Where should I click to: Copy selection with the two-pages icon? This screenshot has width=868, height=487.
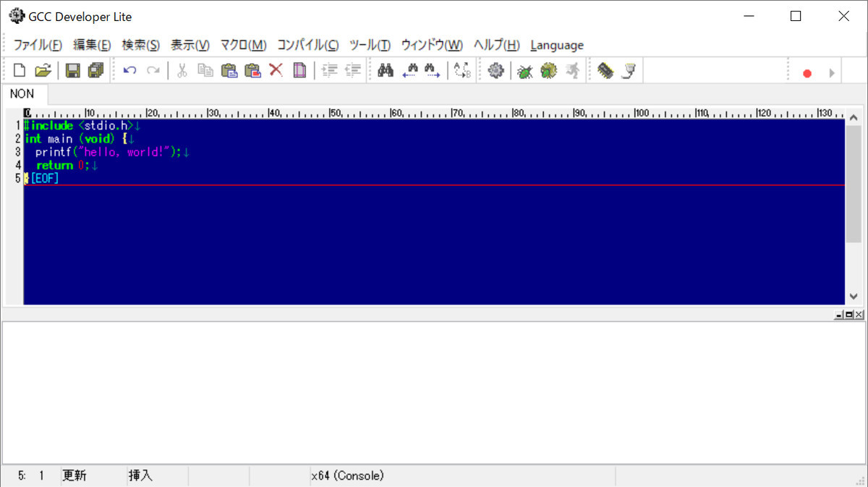pos(205,71)
